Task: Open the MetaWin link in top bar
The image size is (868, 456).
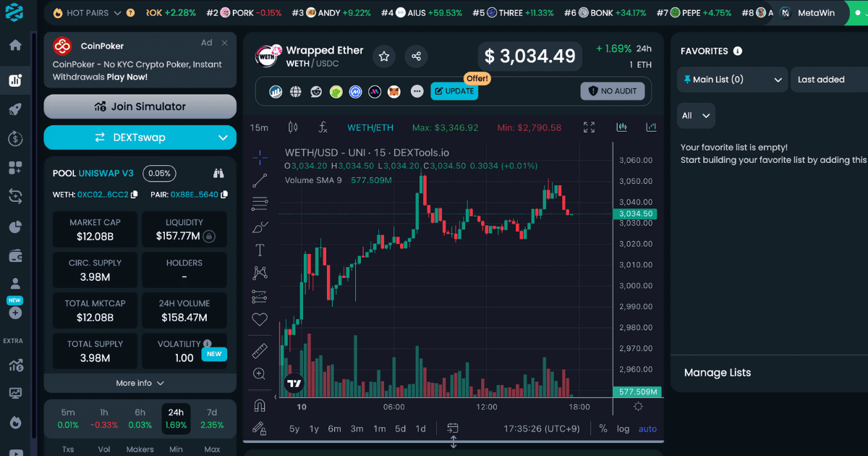Action: [x=809, y=13]
